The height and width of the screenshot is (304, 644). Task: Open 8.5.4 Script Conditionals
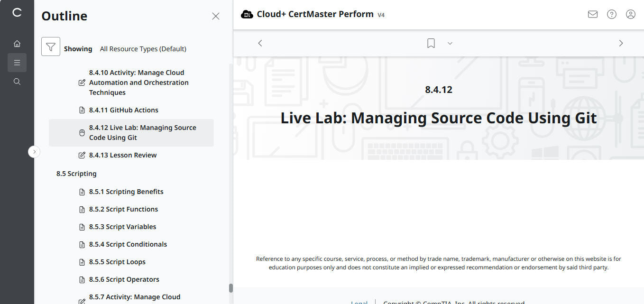[128, 244]
